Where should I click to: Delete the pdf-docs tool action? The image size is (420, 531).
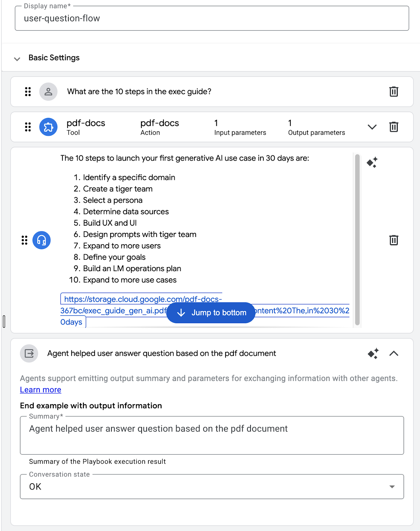click(x=393, y=127)
